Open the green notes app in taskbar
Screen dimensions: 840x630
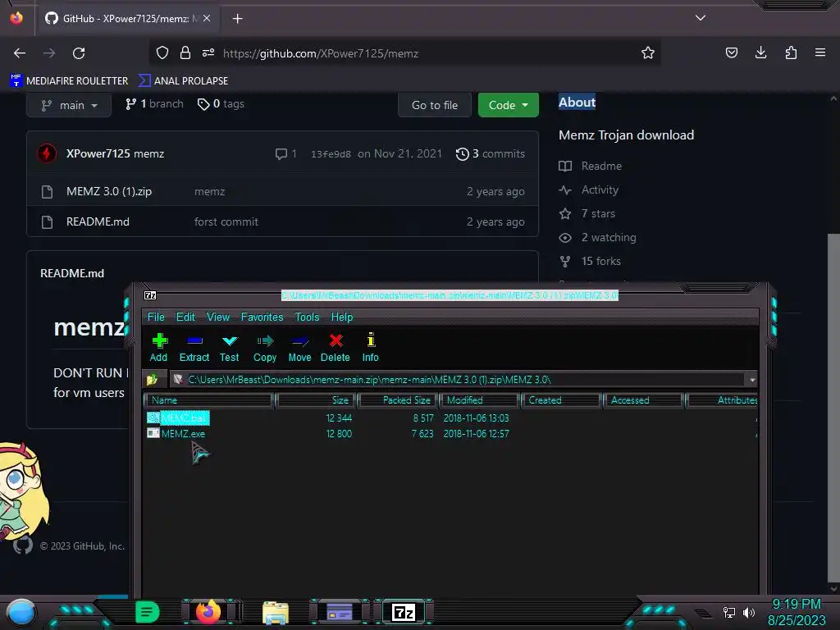point(147,612)
